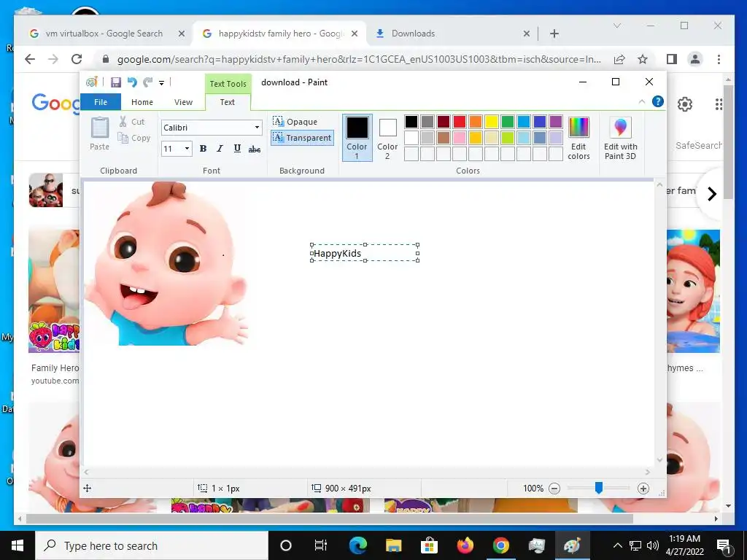Toggle Italic text formatting
The image size is (747, 560).
(x=220, y=149)
